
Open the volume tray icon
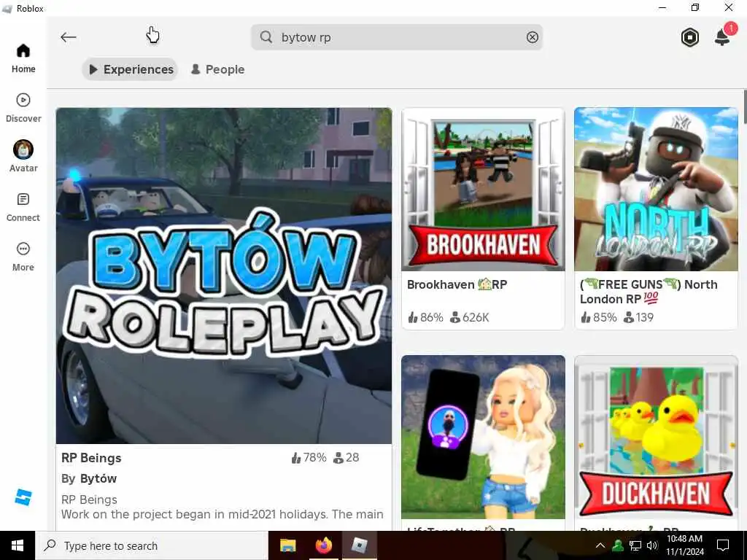652,545
